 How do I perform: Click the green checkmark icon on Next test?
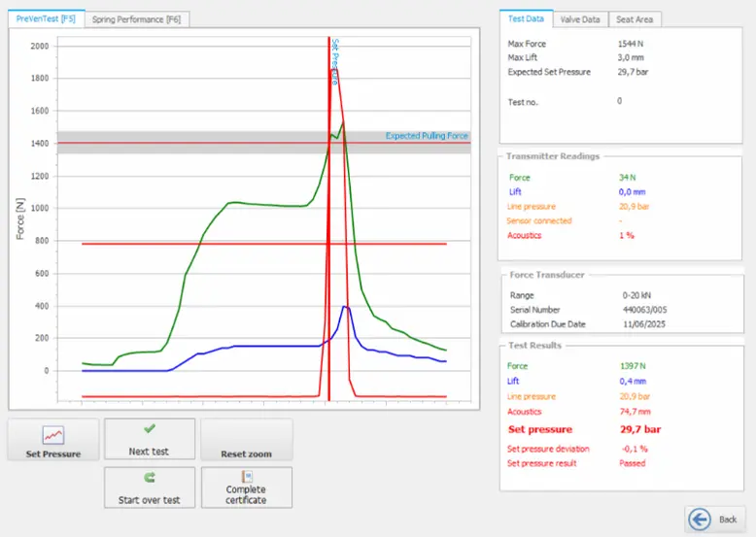pyautogui.click(x=150, y=428)
